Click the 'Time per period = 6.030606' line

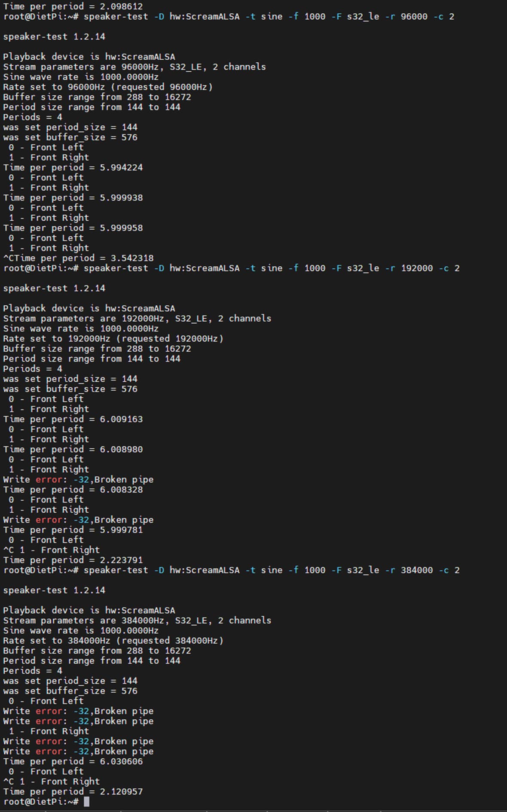tap(73, 761)
